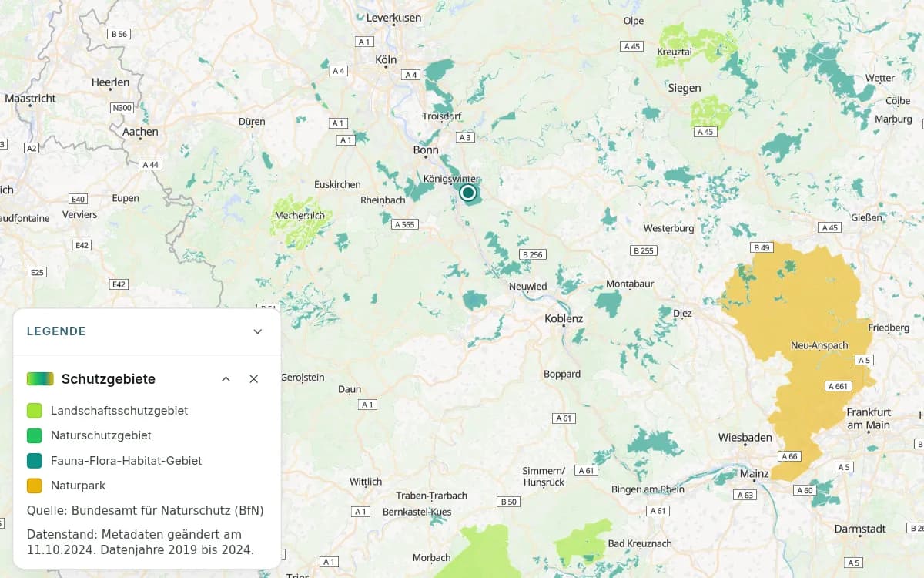Click the Naturschutzgebiet legend label
Screen dimensions: 924x578
tap(101, 435)
